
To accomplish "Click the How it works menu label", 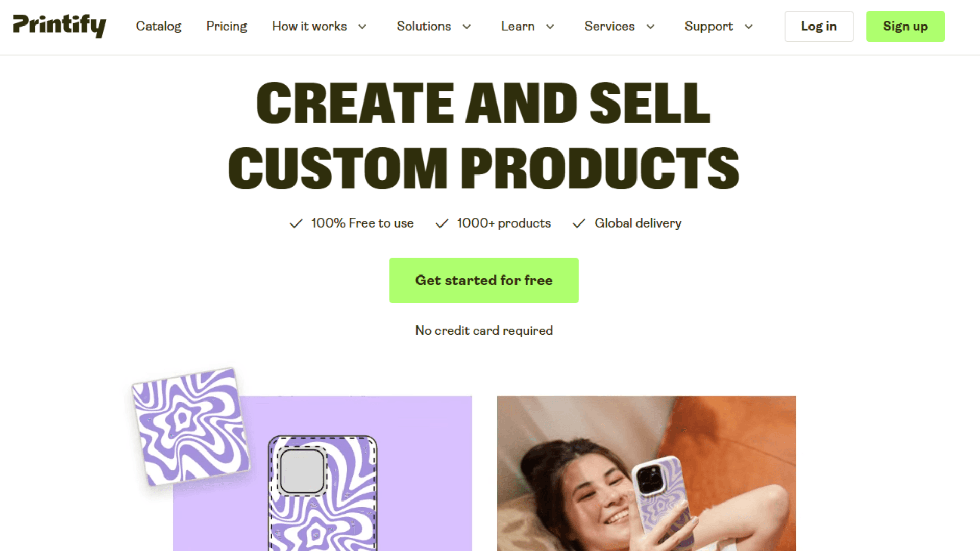I will coord(309,26).
